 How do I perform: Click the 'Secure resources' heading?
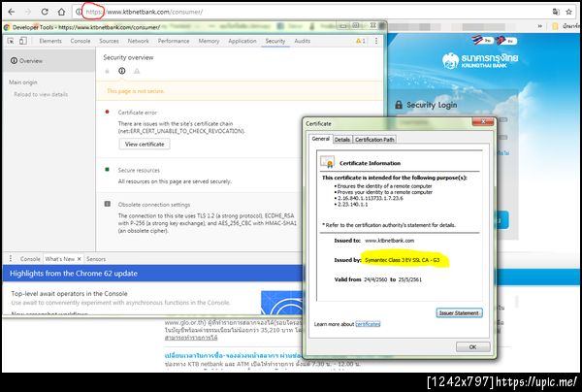(139, 170)
